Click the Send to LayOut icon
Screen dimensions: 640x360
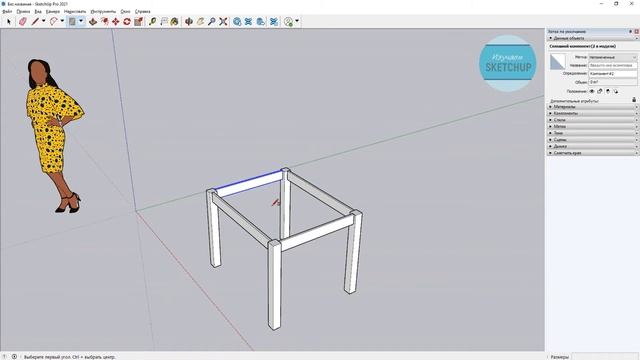point(260,22)
